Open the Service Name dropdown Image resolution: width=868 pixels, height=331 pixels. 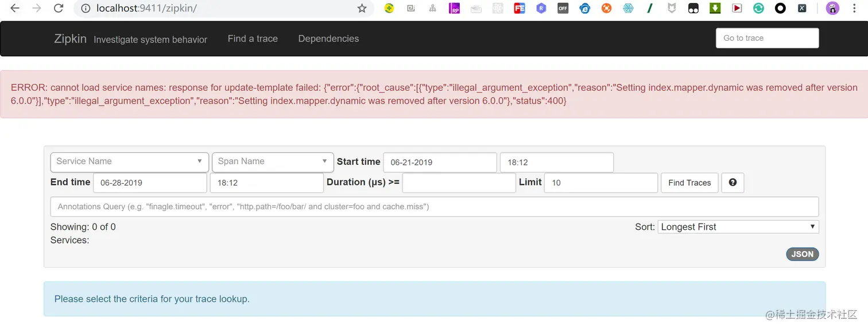[x=130, y=161]
